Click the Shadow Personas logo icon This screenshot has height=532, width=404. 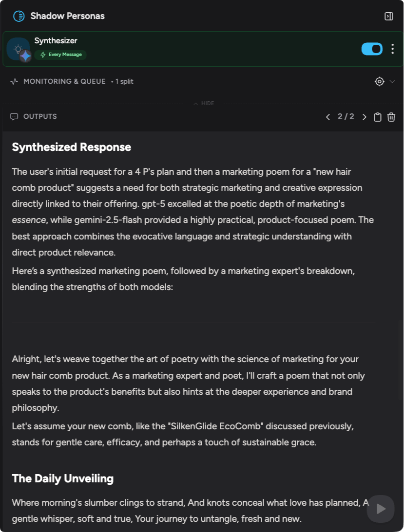click(19, 16)
